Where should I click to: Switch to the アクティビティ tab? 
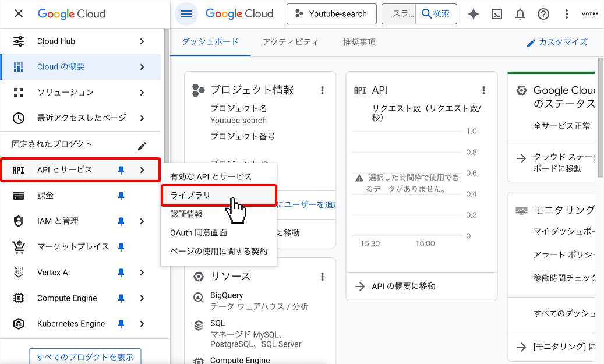(x=291, y=42)
